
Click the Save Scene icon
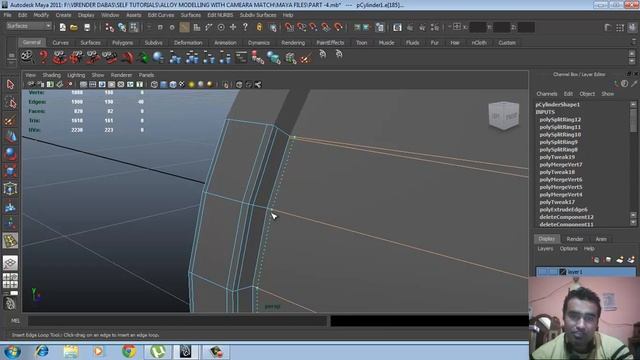pos(87,27)
